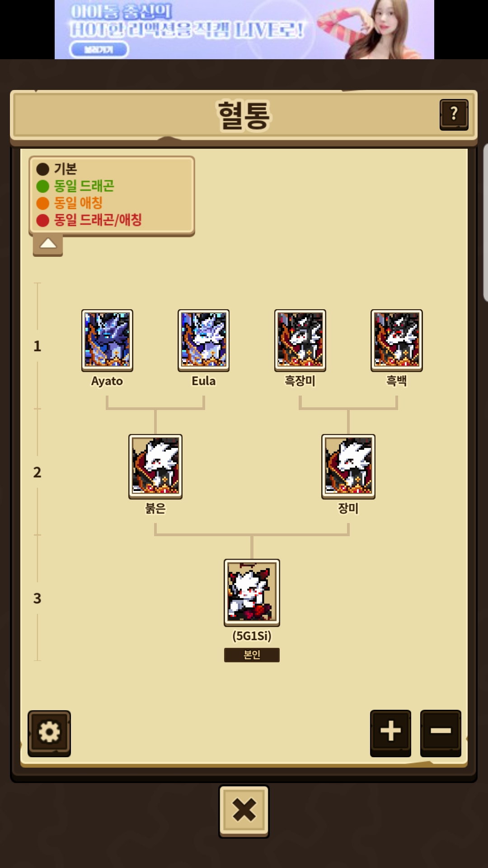Choose the 장미 dragon in generation 2
This screenshot has width=488, height=868.
[x=348, y=467]
